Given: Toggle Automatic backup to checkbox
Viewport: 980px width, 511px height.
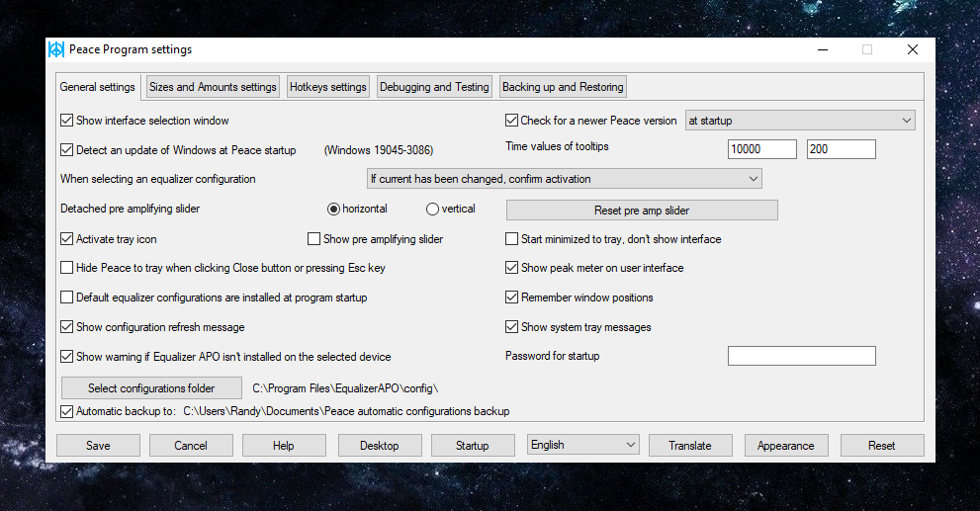Looking at the screenshot, I should [67, 412].
